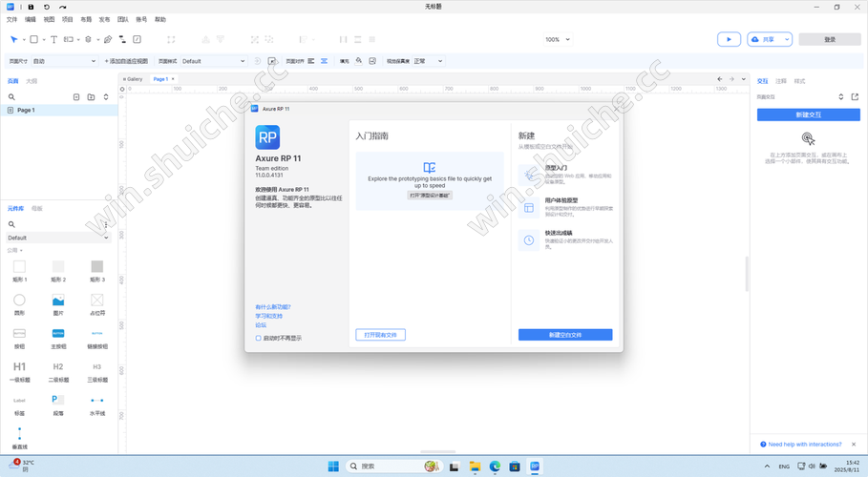
Task: Open the 有什么新功能? link
Action: coord(273,306)
